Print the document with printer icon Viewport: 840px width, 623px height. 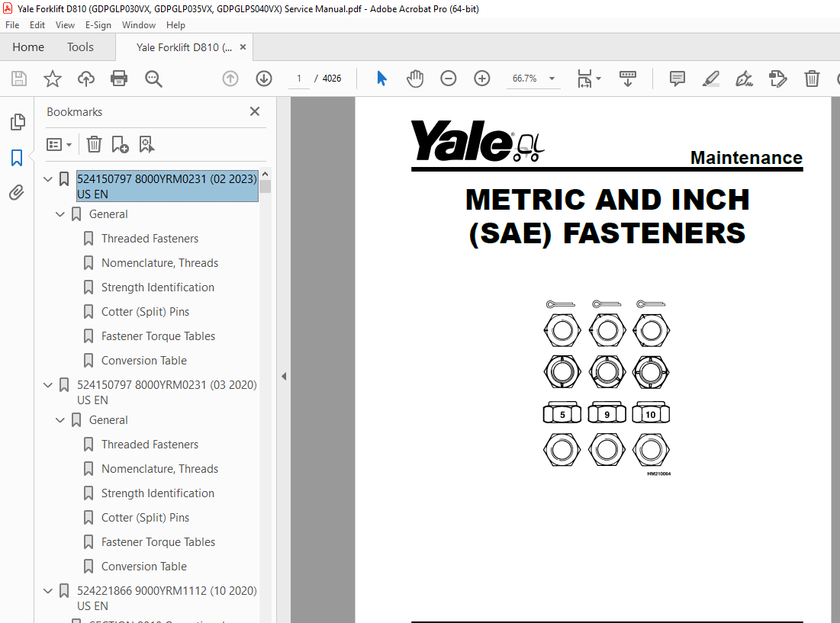(x=119, y=79)
